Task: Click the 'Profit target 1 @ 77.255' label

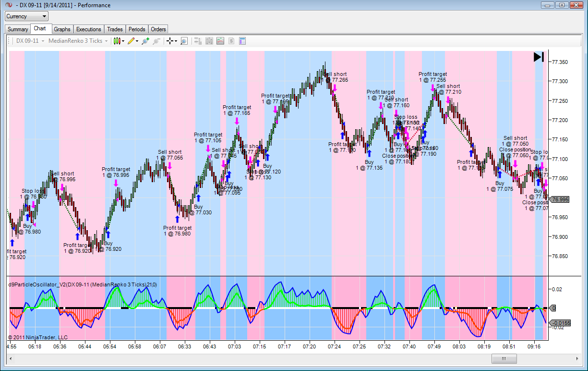Action: (x=432, y=77)
